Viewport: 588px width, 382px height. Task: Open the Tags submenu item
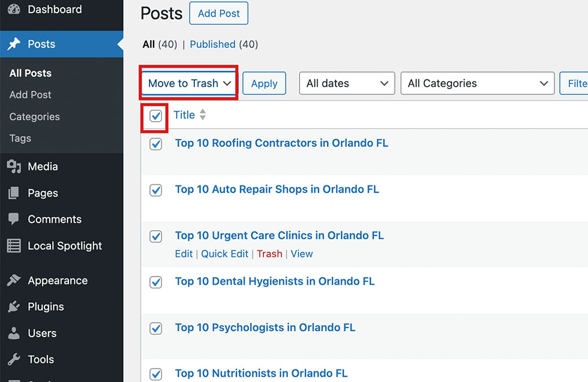(x=20, y=139)
